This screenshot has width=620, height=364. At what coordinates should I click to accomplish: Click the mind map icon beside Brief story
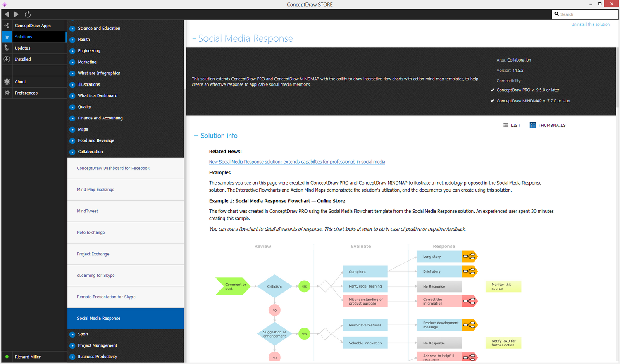point(470,271)
